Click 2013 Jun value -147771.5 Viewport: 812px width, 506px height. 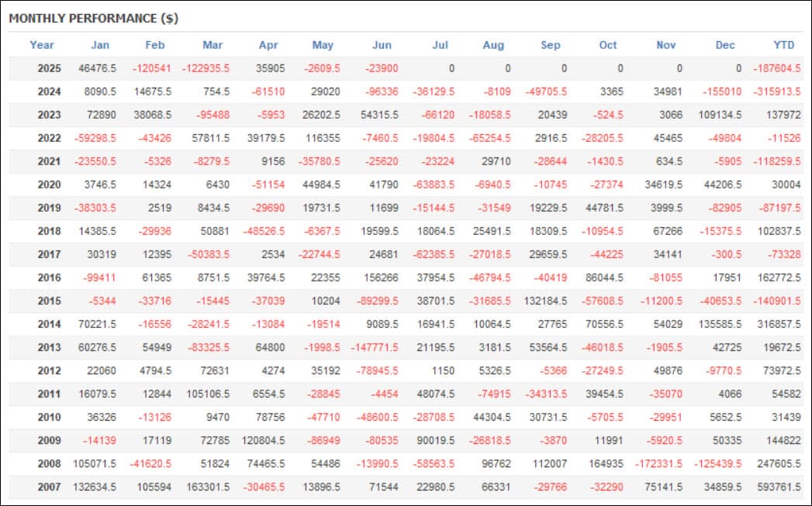375,348
